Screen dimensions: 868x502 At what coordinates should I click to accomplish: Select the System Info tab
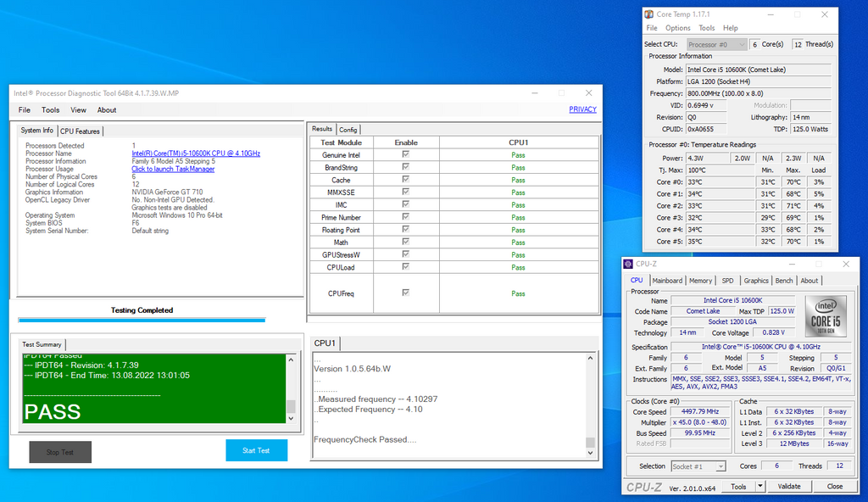coord(37,131)
